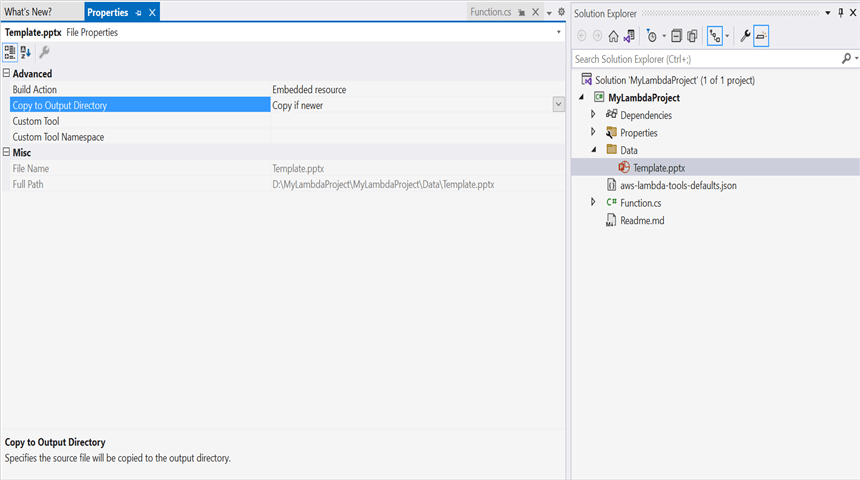
Task: Click the Search Solution Explorer field
Action: 700,59
